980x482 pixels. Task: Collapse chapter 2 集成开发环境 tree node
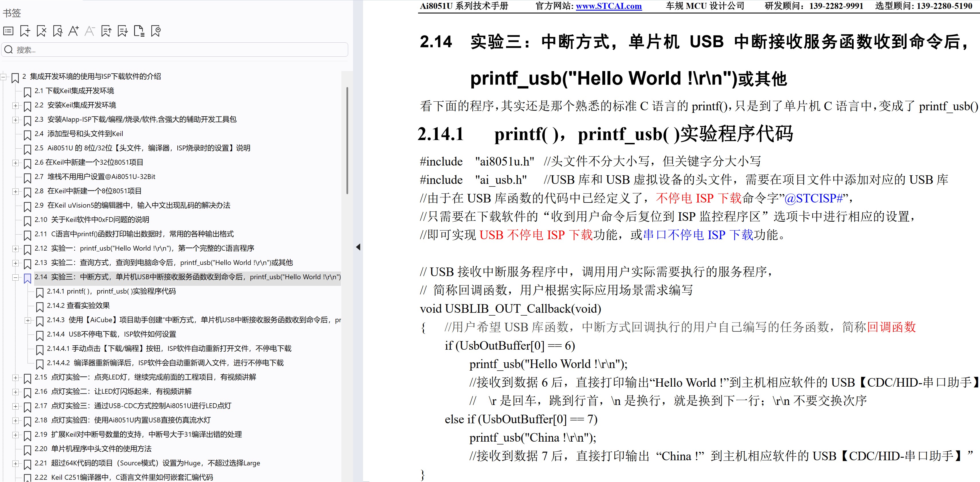tap(3, 77)
